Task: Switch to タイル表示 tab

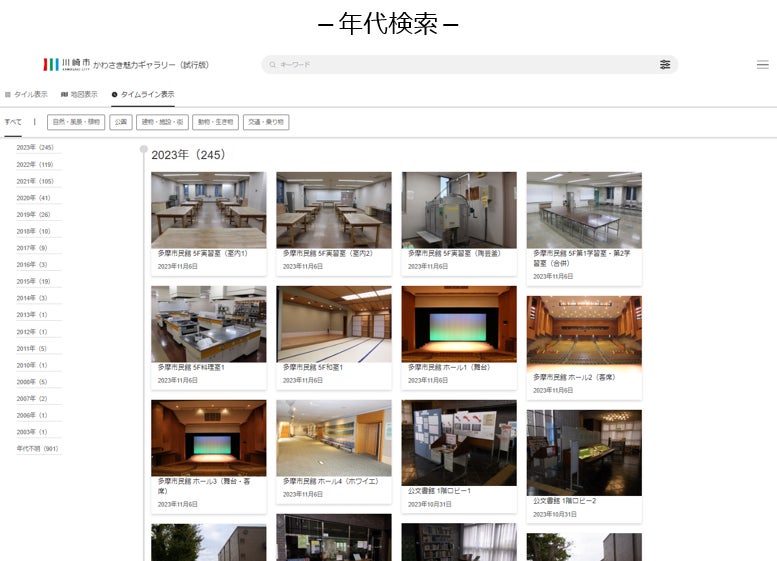Action: [x=26, y=94]
